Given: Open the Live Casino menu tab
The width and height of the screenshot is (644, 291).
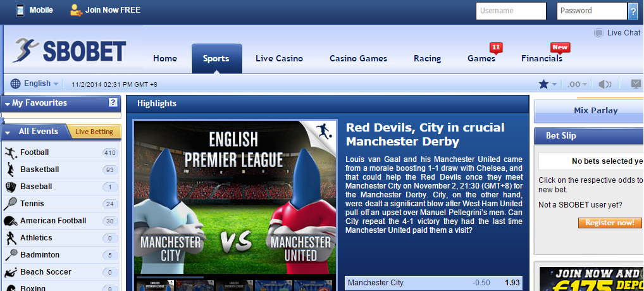Looking at the screenshot, I should (x=279, y=59).
